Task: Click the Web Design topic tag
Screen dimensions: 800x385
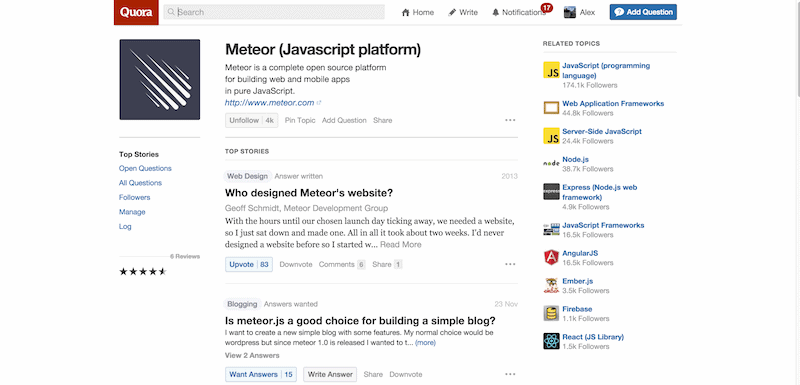Action: point(247,176)
